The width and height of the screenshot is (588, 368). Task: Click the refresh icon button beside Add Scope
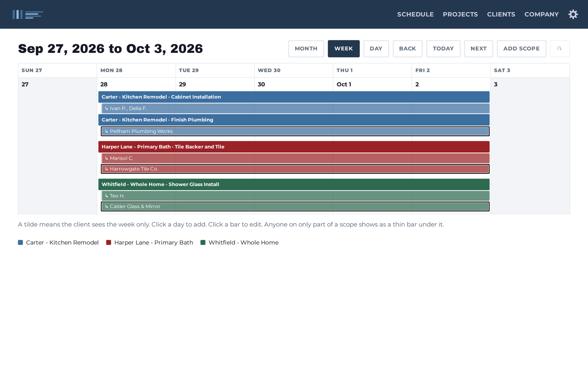tap(560, 49)
